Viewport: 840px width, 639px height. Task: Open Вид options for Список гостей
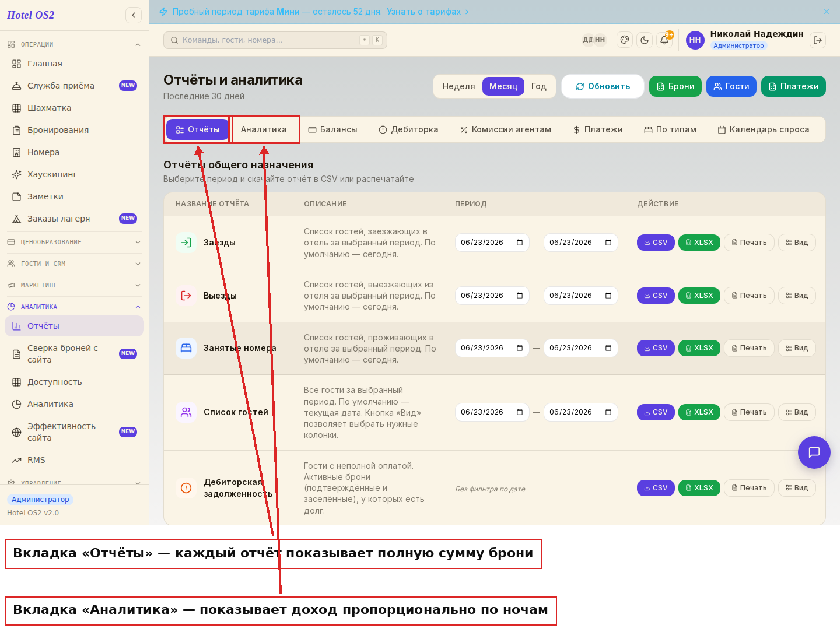pos(797,412)
